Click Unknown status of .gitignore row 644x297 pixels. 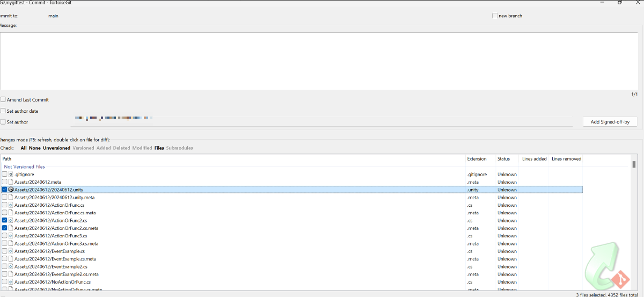click(507, 175)
